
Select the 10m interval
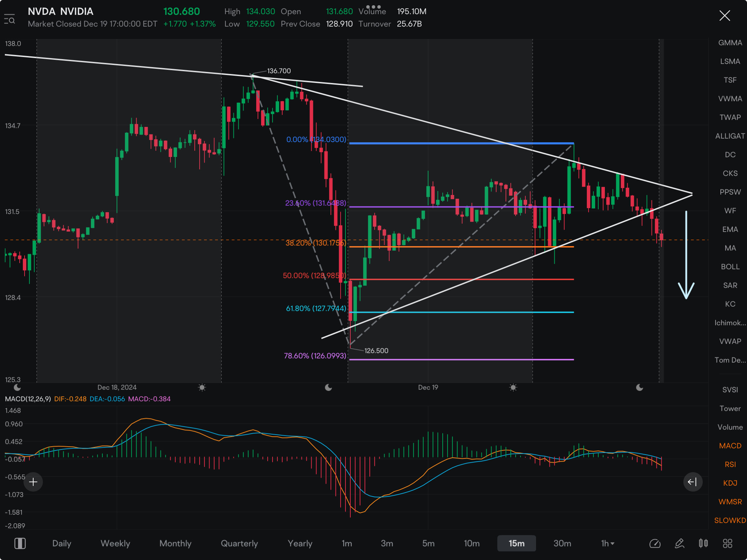click(472, 543)
